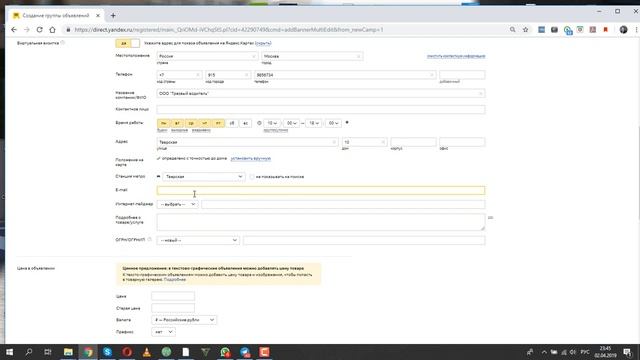Click the clear contact information link
Viewport: 640px width, 360px height.
pos(456,56)
